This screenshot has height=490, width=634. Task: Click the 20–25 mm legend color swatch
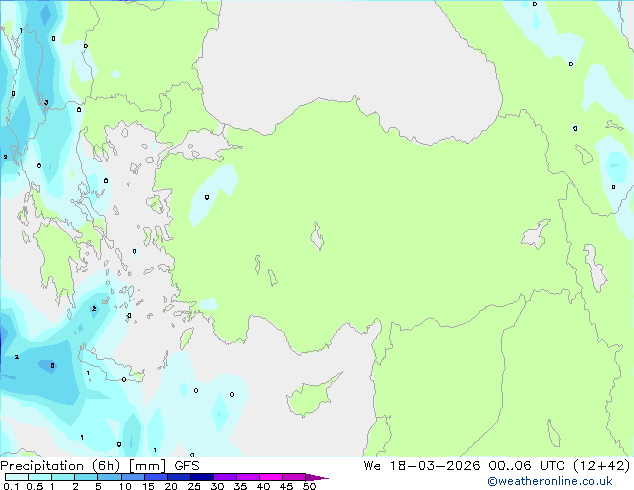pos(178,477)
